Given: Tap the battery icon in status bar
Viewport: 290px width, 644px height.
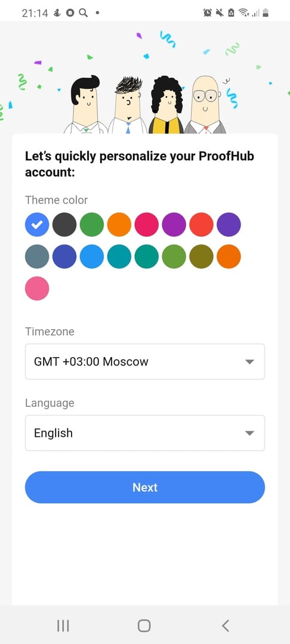Looking at the screenshot, I should tap(266, 13).
